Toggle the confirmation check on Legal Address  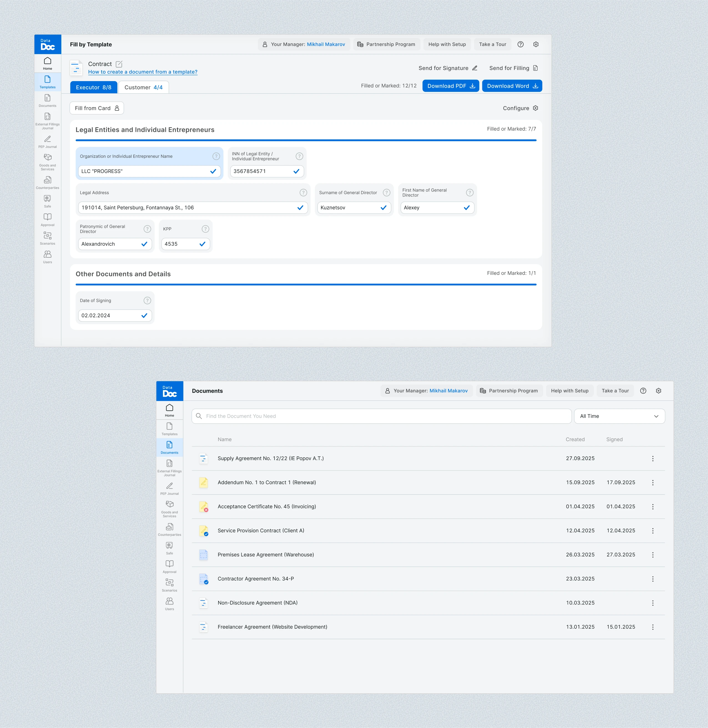(301, 208)
